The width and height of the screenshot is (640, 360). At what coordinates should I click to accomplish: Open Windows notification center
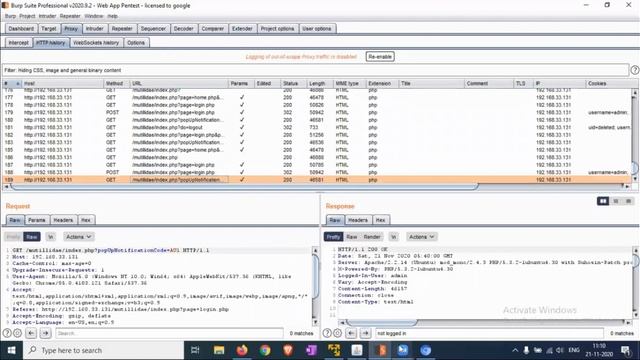(x=625, y=350)
